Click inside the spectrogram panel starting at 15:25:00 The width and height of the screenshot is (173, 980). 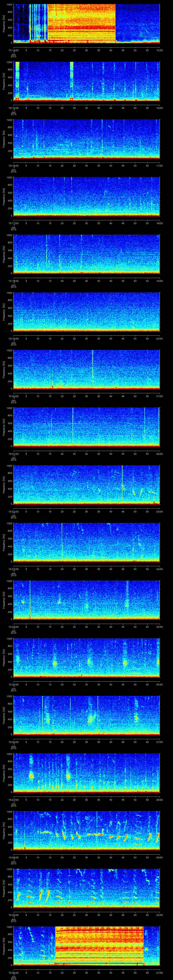(87, 658)
